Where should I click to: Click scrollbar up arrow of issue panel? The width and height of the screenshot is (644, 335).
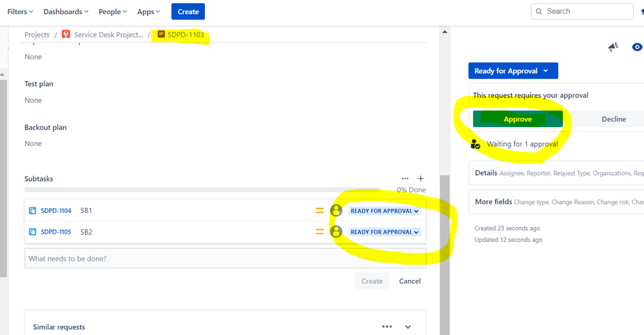click(444, 32)
